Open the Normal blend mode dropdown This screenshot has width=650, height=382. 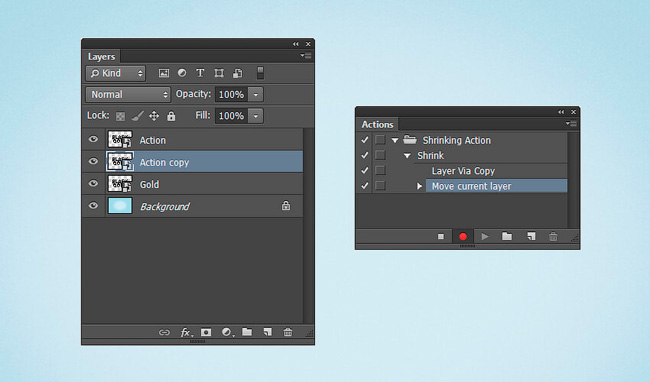click(128, 94)
